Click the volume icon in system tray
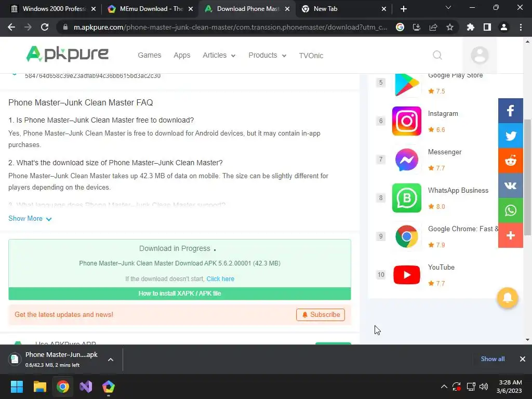Viewport: 532px width, 399px height. click(x=484, y=387)
